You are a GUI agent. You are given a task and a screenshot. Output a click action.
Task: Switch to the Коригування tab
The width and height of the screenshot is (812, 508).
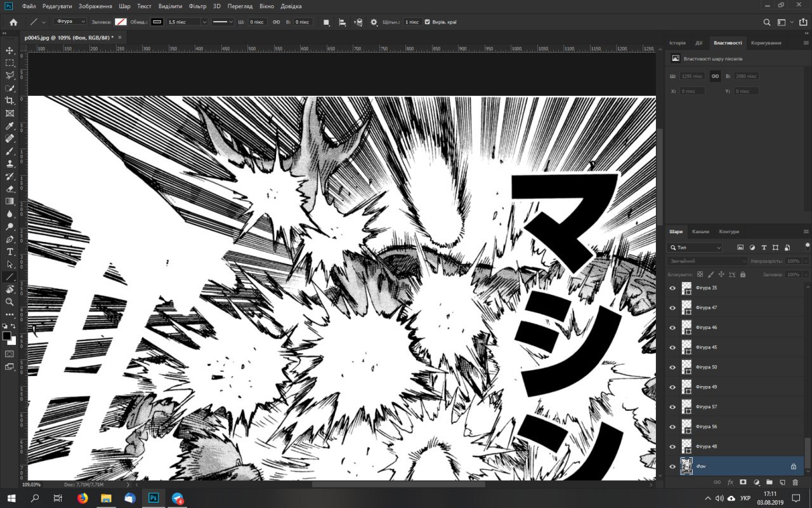(x=766, y=43)
